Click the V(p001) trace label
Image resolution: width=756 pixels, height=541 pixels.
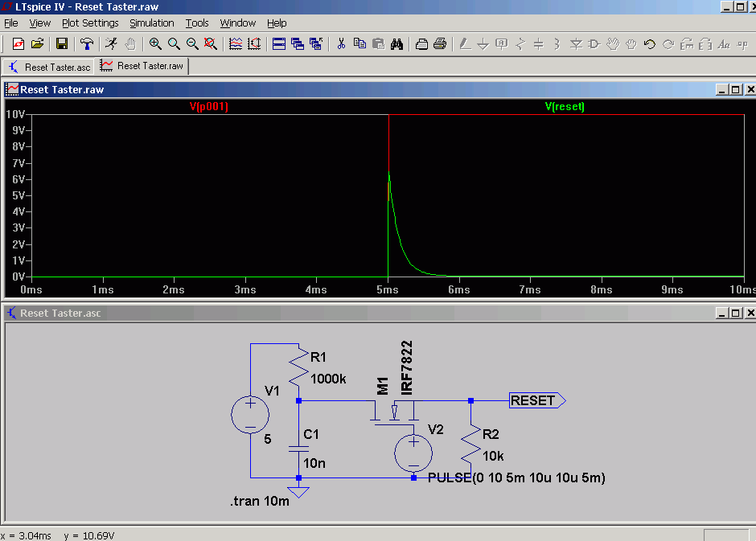coord(209,106)
